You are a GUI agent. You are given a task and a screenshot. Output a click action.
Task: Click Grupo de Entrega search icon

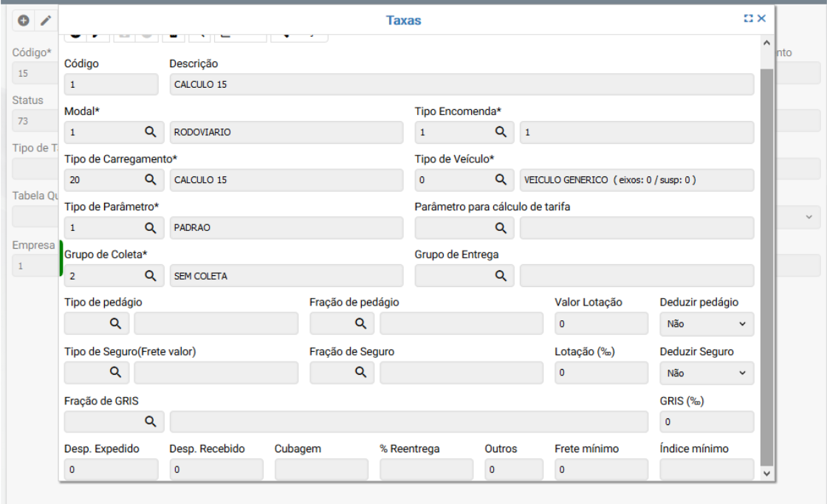coord(501,276)
